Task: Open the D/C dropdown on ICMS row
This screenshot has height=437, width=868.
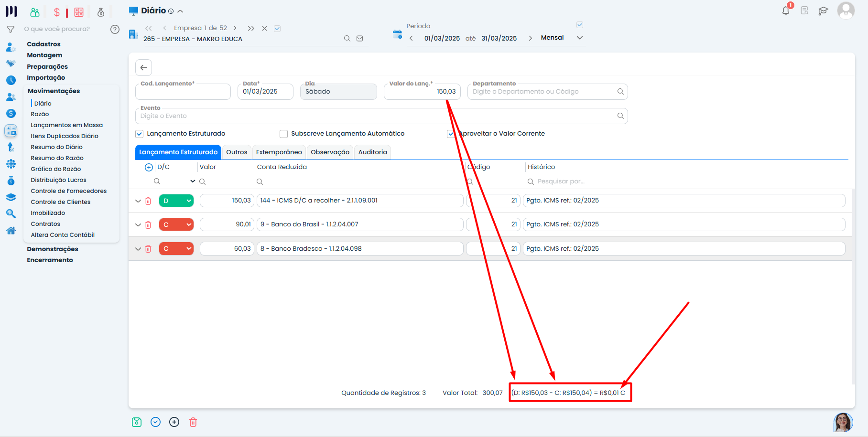Action: pos(176,201)
